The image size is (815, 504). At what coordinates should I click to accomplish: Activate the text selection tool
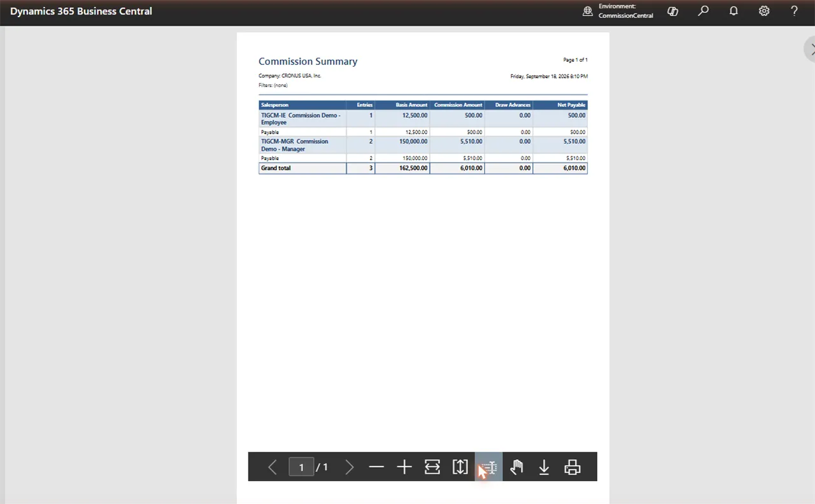click(x=488, y=467)
